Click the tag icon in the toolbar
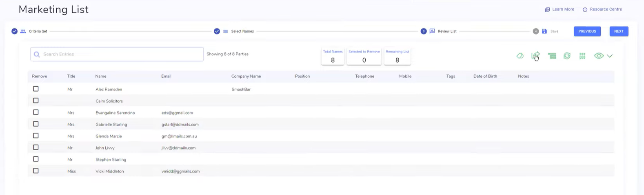The image size is (644, 195). [x=520, y=56]
